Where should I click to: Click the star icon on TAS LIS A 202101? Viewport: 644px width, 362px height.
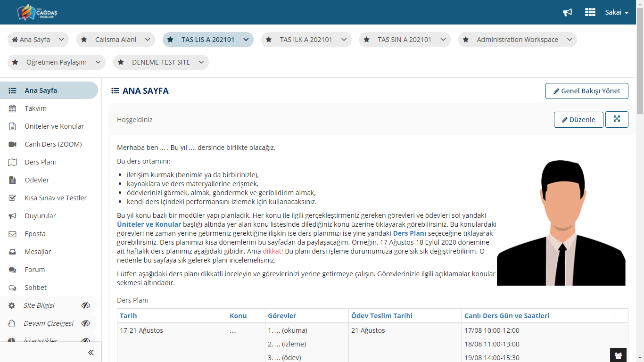[170, 40]
